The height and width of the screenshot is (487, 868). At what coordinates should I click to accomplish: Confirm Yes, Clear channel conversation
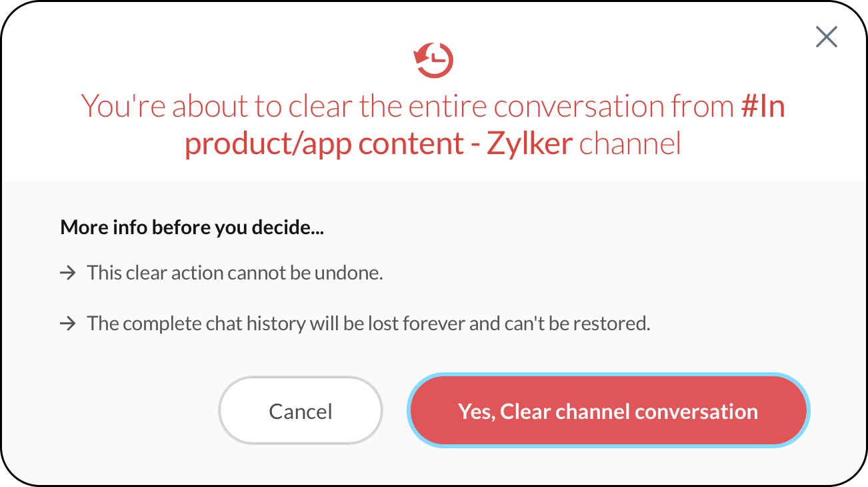coord(608,410)
